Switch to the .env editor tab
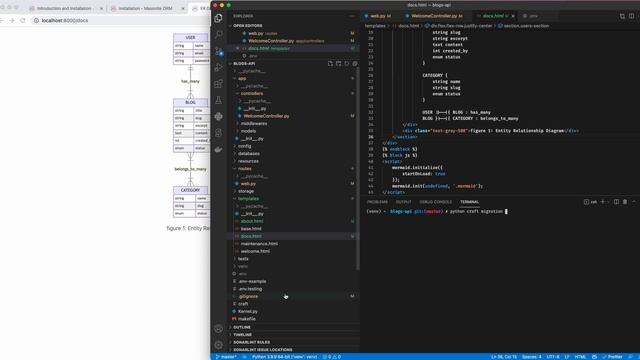The width and height of the screenshot is (640, 360). coord(534,16)
